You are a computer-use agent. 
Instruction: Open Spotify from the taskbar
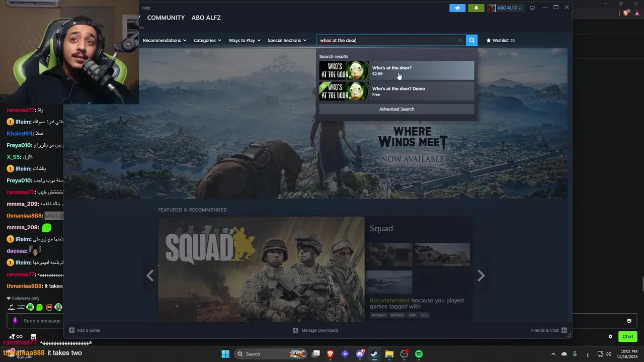coord(419,354)
